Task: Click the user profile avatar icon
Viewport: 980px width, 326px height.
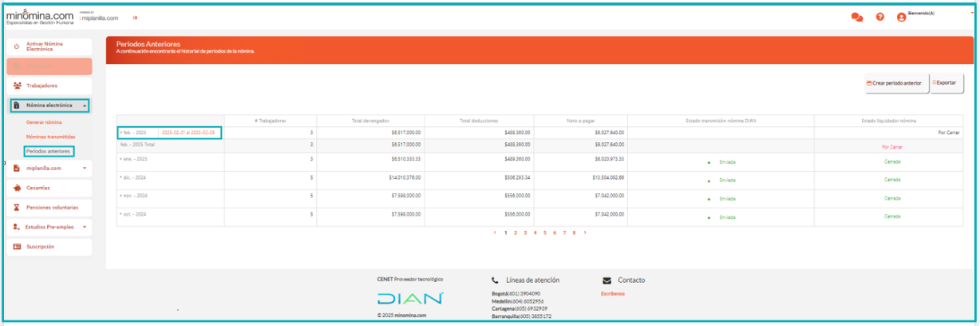Action: click(901, 17)
